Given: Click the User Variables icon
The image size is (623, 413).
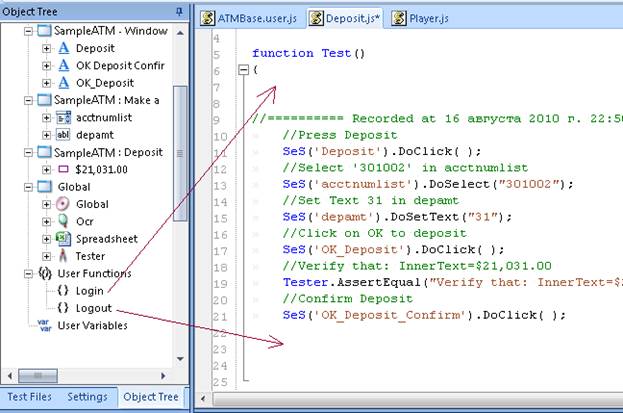Looking at the screenshot, I should click(43, 325).
